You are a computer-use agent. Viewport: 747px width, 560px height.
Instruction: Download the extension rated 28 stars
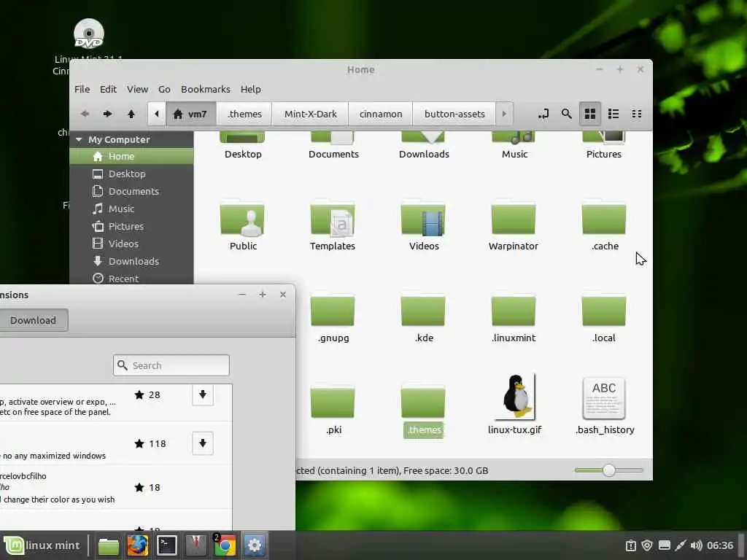click(203, 394)
